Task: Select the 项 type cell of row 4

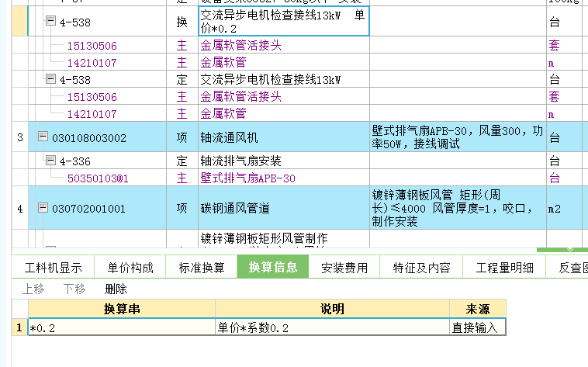Action: (182, 208)
